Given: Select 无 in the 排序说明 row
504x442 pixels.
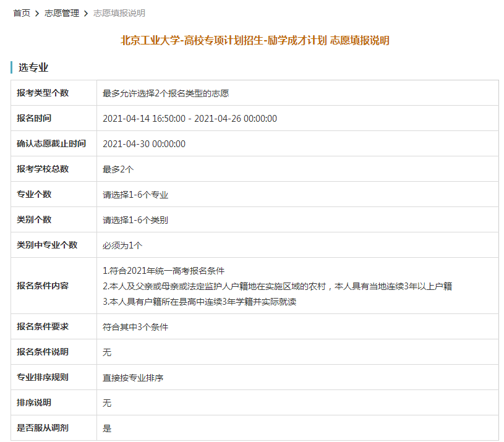Looking at the screenshot, I should (x=107, y=403).
